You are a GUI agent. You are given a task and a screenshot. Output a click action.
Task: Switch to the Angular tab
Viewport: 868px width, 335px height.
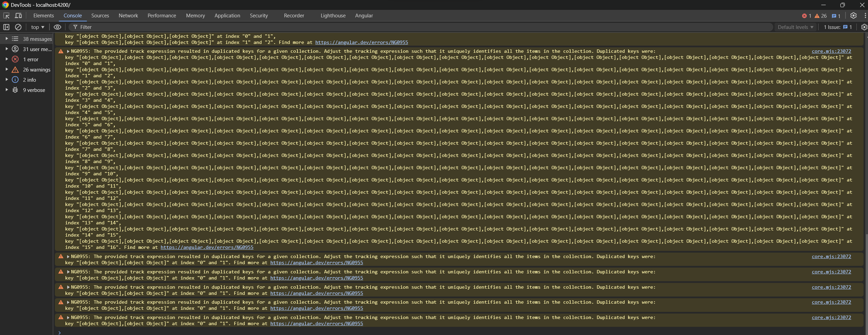pos(364,16)
